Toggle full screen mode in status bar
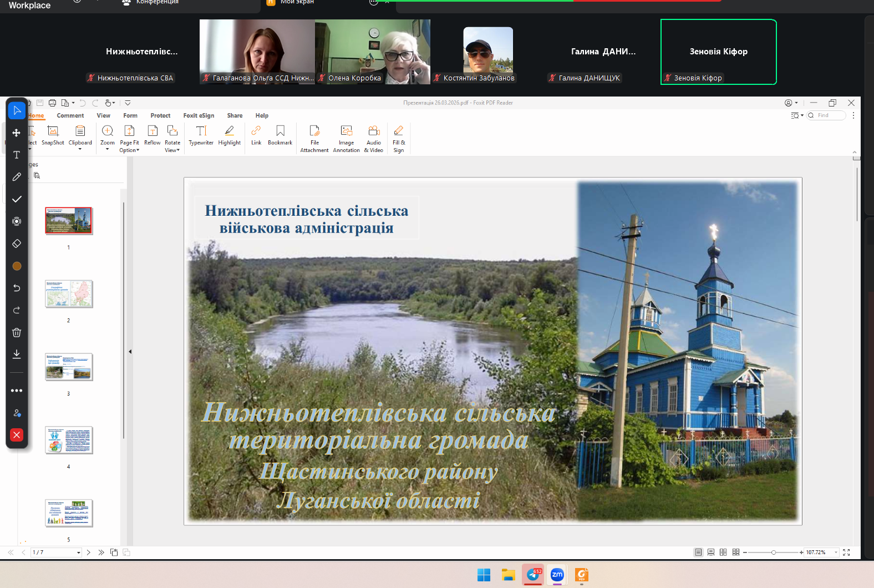The height and width of the screenshot is (588, 874). click(x=846, y=552)
